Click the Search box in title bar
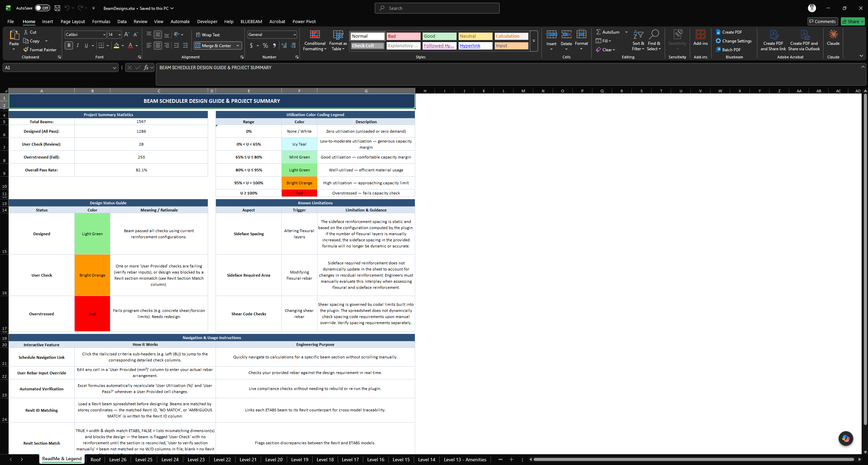Viewport: 868px width, 465px height. tap(437, 8)
